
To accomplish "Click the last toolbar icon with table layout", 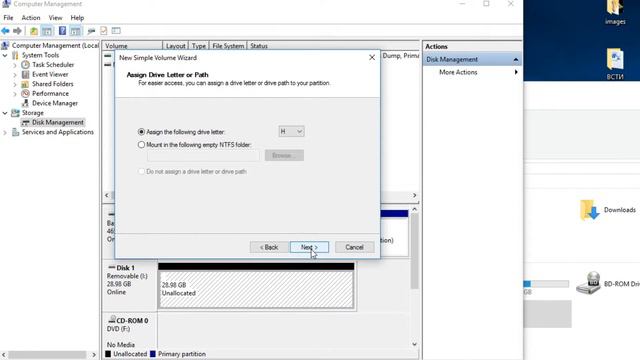I will (116, 31).
